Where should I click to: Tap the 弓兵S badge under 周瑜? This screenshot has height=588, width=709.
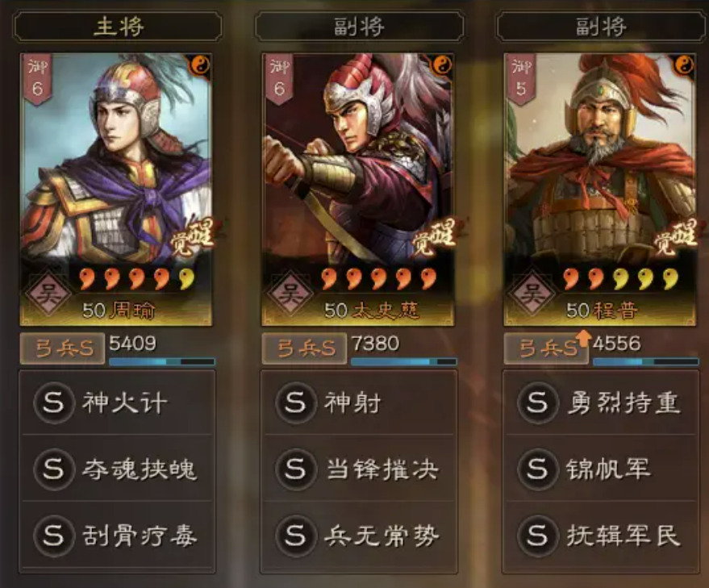pos(62,348)
